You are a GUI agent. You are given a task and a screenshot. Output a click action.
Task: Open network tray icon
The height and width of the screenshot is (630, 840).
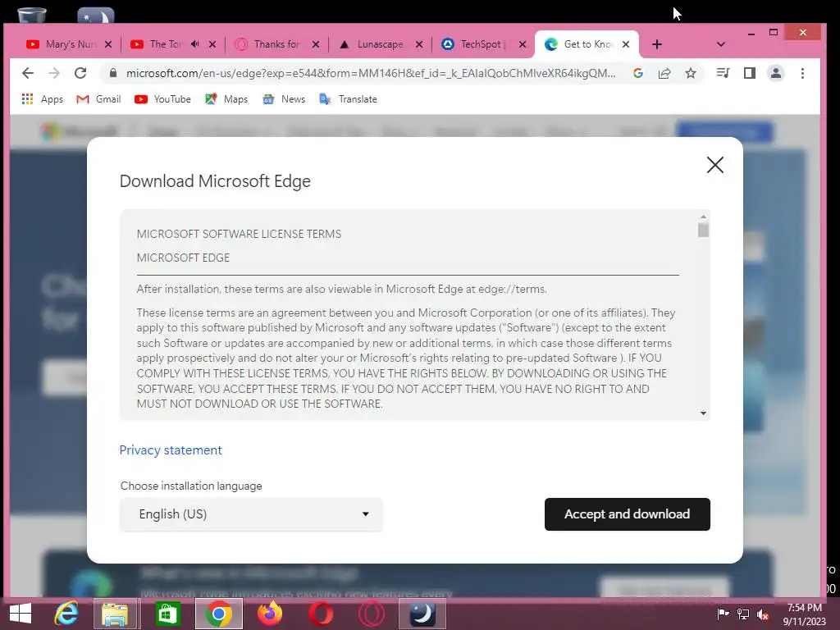[x=743, y=614]
